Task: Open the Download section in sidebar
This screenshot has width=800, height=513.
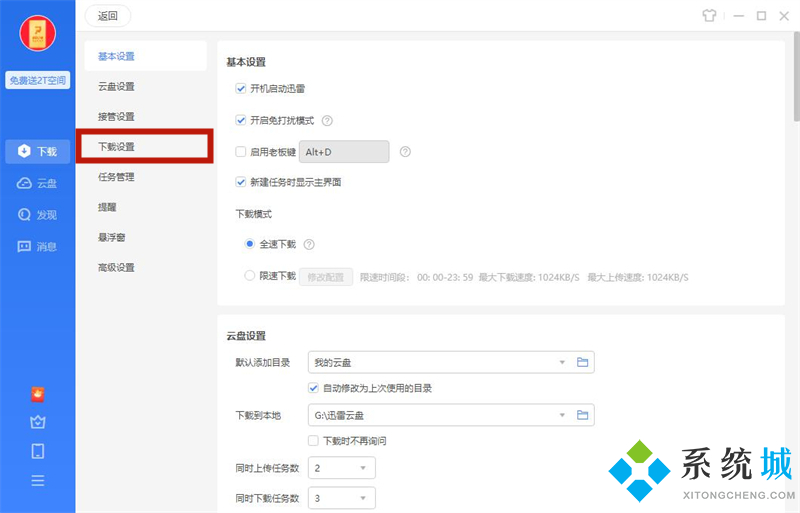Action: tap(37, 151)
